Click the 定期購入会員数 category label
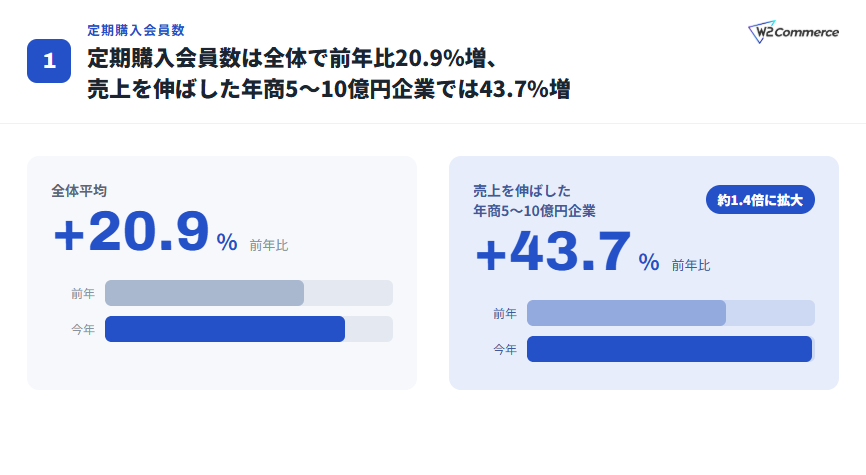Viewport: 866px width, 475px height. click(136, 30)
